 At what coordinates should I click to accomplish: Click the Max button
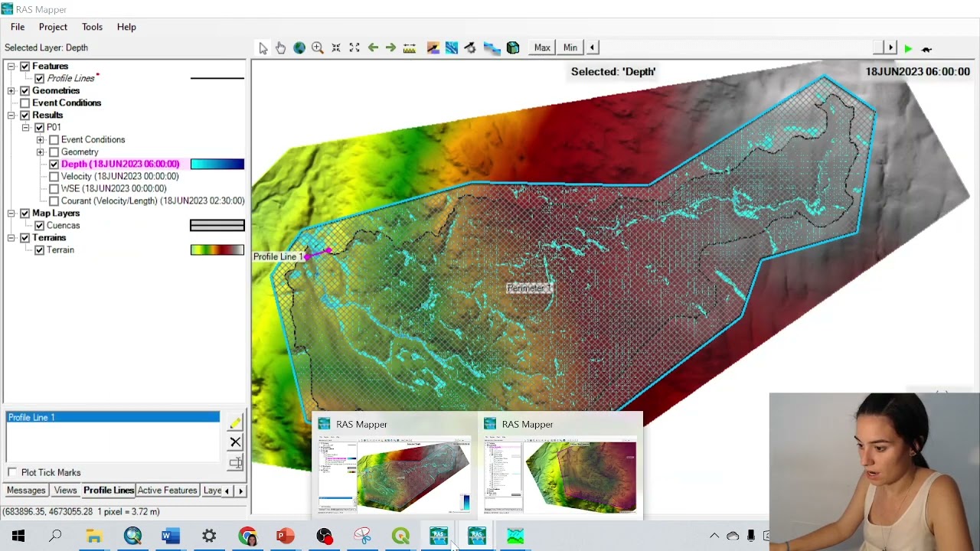point(542,47)
